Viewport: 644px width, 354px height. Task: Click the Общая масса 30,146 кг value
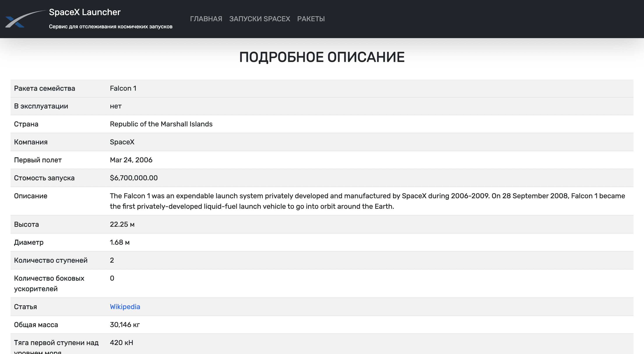pyautogui.click(x=125, y=325)
